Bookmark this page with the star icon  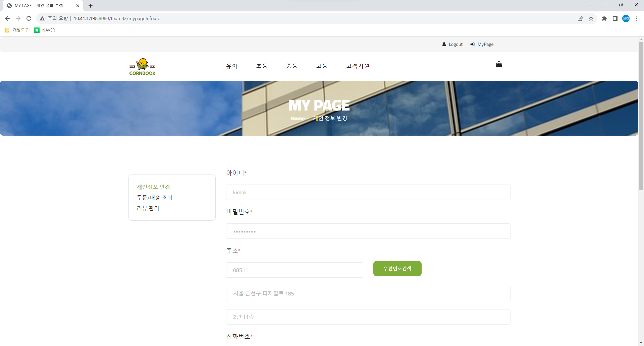[591, 18]
